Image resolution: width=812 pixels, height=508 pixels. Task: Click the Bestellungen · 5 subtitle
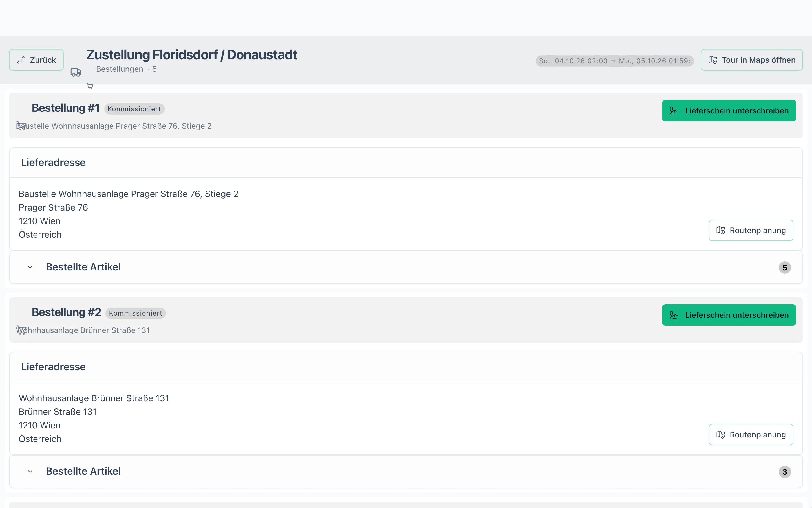(126, 69)
